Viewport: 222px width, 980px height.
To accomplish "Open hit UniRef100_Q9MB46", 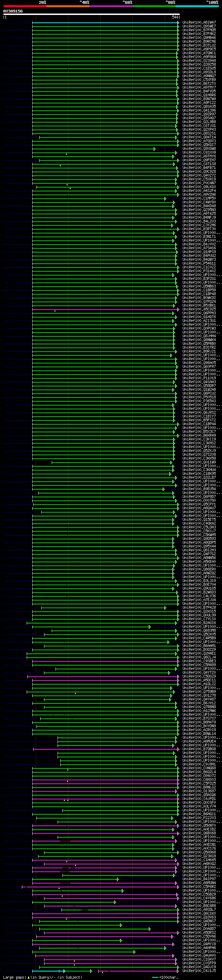I will [199, 38].
